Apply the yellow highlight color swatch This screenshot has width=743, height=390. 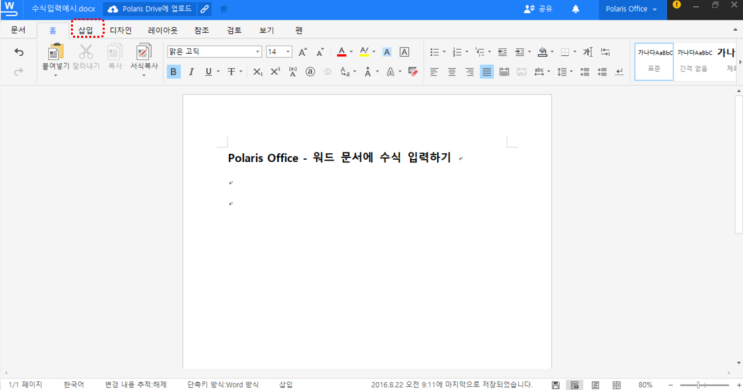364,52
